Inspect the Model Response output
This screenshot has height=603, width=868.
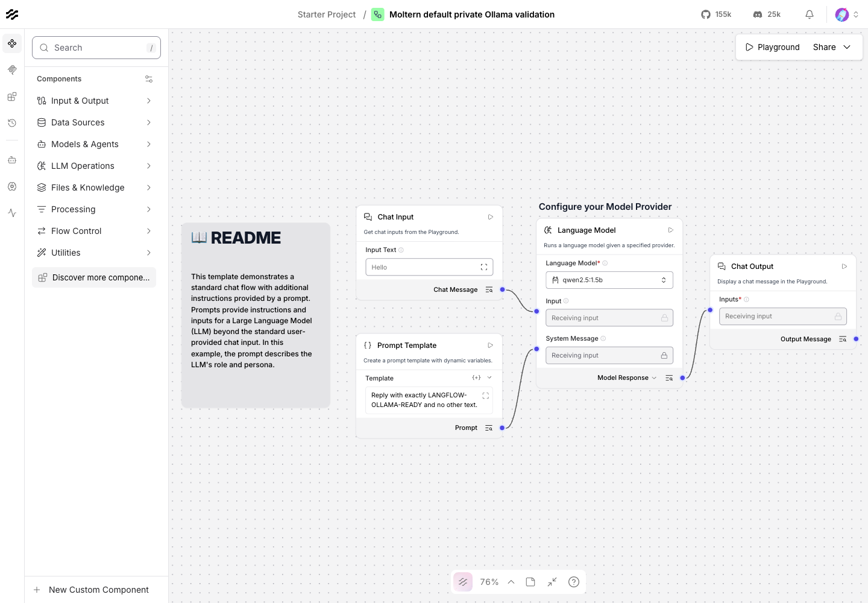(x=669, y=378)
